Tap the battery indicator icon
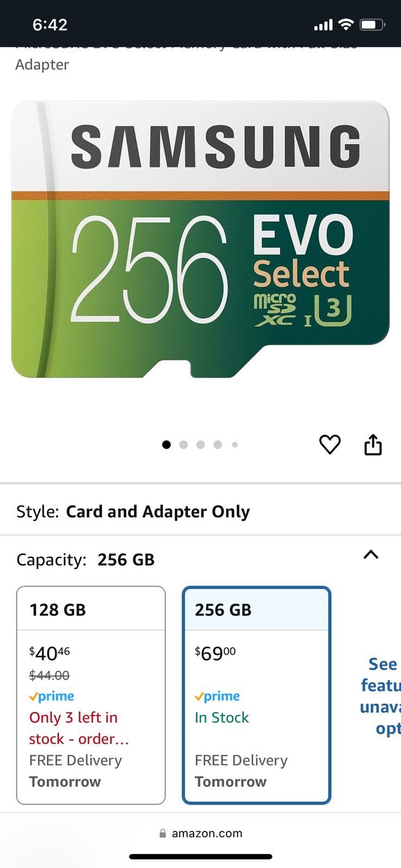Viewport: 401px width, 868px height. point(373,24)
